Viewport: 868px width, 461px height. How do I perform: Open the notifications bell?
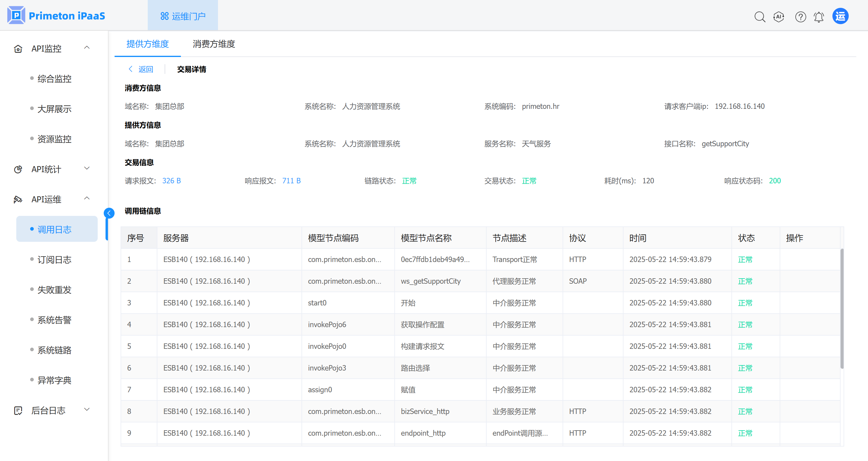tap(819, 17)
